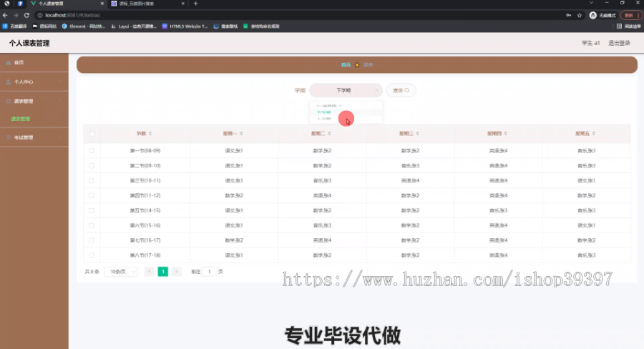The image size is (644, 349).
Task: Click the key password icon in address bar
Action: (x=568, y=15)
